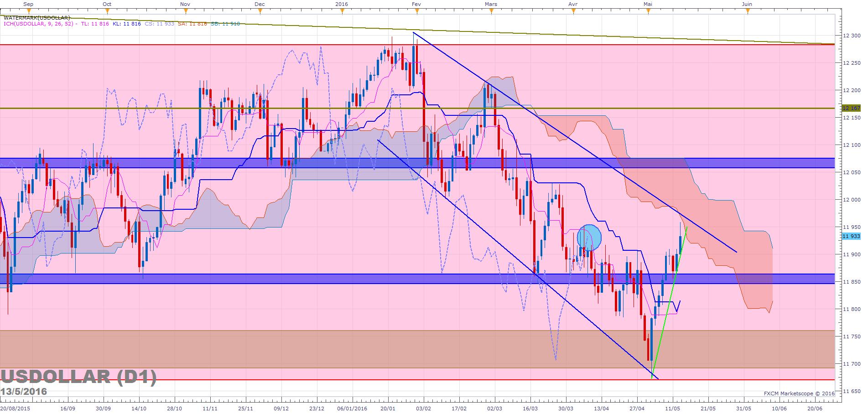
Task: Click the USDOLLAR (D1) chart title
Action: 78,377
